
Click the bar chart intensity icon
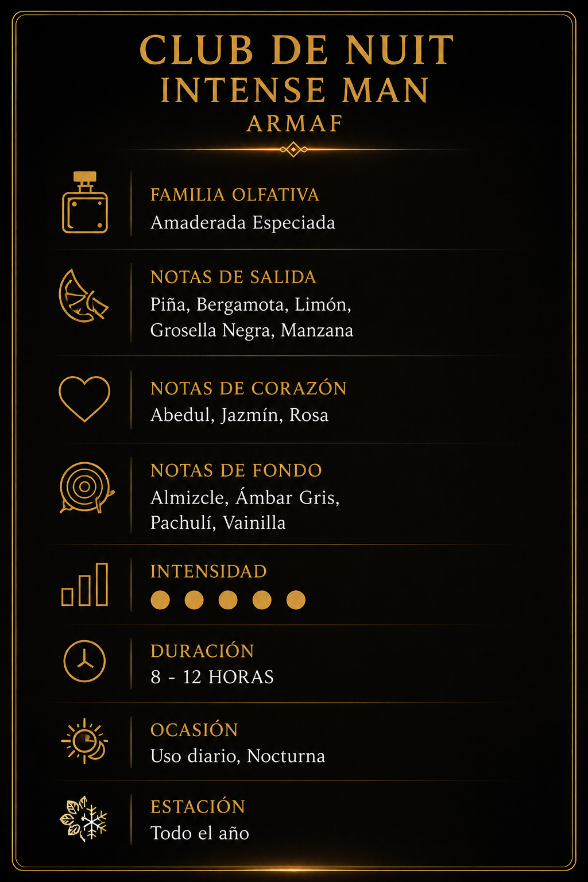[x=85, y=585]
